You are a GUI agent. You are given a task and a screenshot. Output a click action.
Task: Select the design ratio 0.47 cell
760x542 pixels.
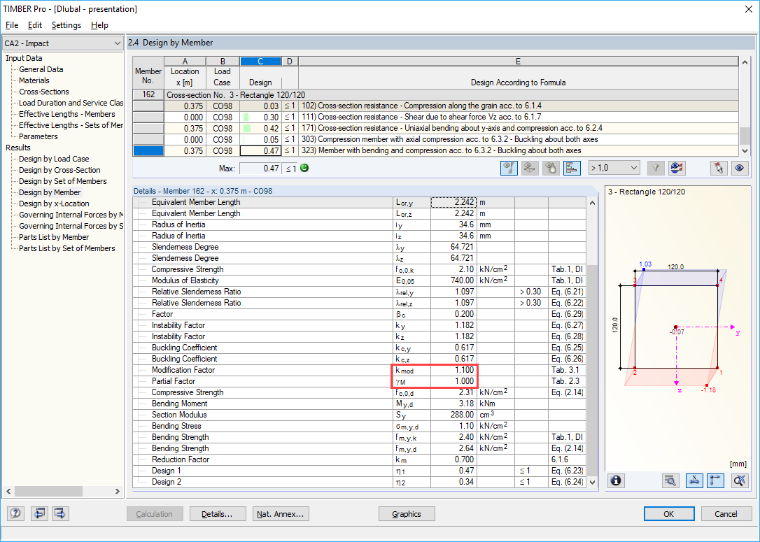point(260,151)
